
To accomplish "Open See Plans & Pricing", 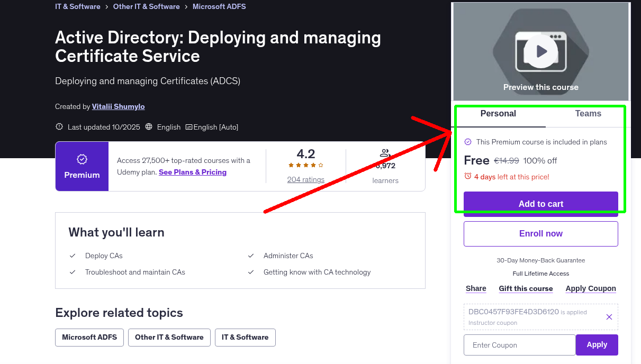I will click(192, 172).
